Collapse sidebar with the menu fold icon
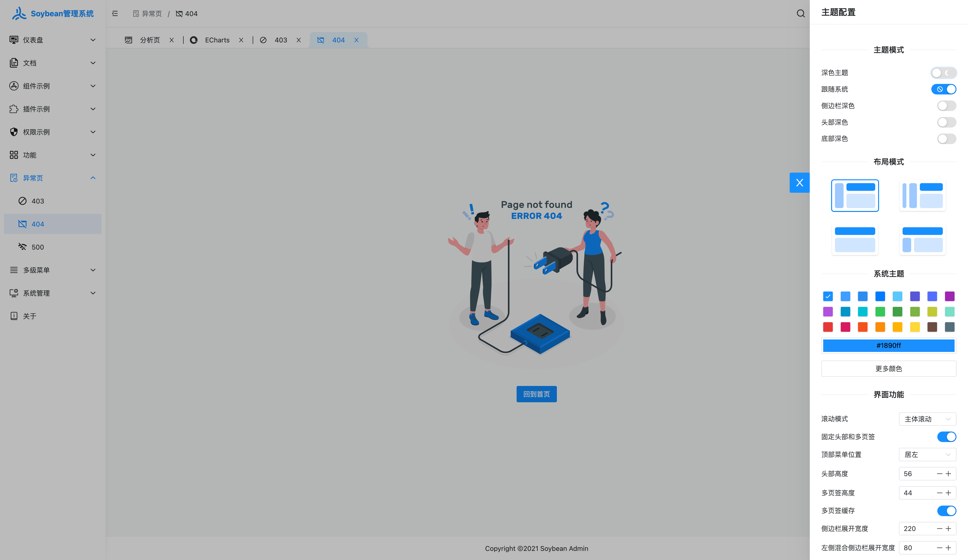Viewport: 968px width, 560px height. (115, 14)
